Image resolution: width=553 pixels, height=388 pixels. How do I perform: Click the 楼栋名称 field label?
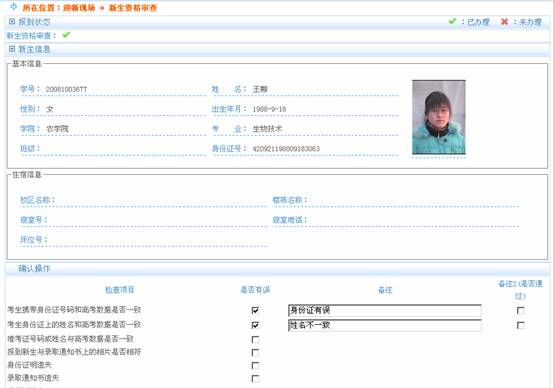[x=290, y=200]
